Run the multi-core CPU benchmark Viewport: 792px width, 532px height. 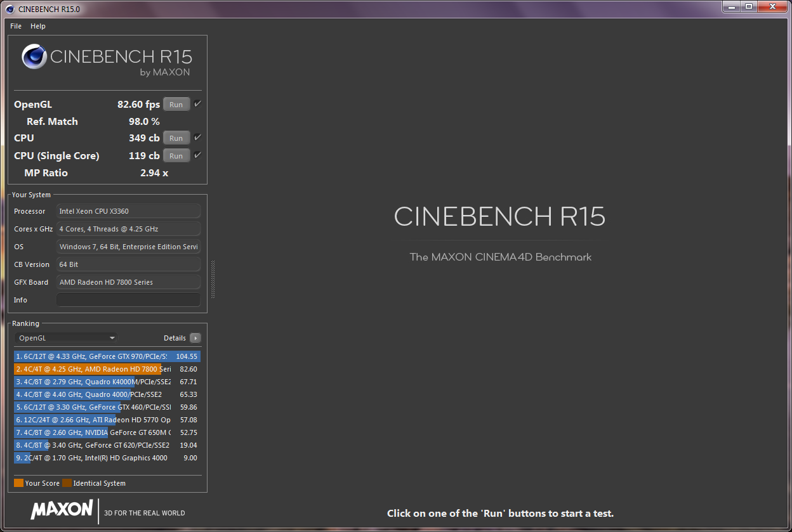(176, 138)
